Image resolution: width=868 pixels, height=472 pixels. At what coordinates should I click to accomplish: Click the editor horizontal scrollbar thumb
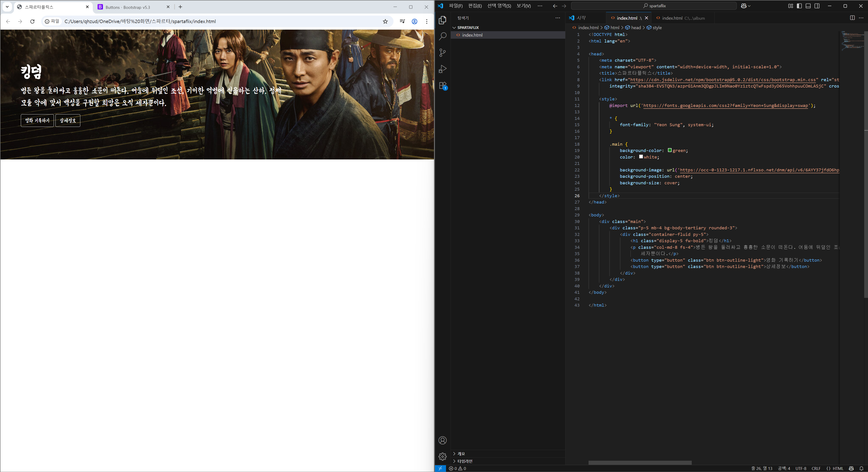(x=640, y=463)
